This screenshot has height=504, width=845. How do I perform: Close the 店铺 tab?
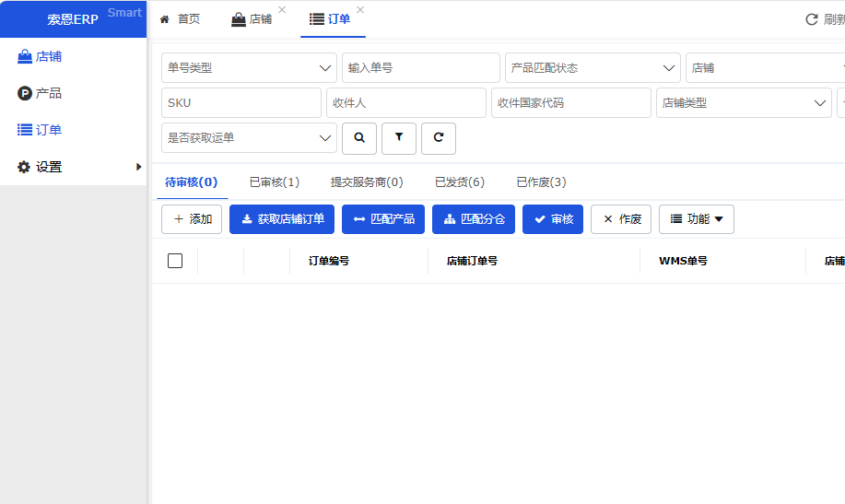tap(282, 10)
